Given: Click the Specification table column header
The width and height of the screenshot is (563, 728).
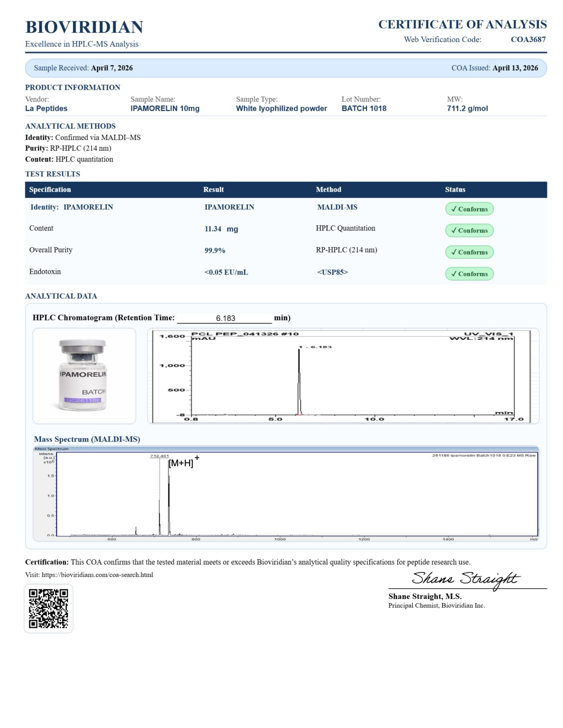Looking at the screenshot, I should coord(50,189).
